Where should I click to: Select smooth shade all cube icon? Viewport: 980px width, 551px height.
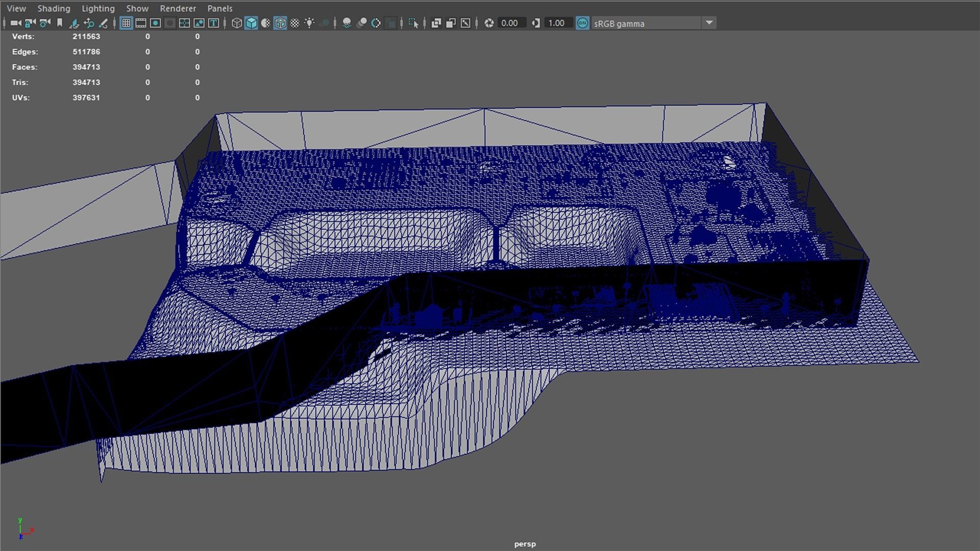tap(251, 23)
